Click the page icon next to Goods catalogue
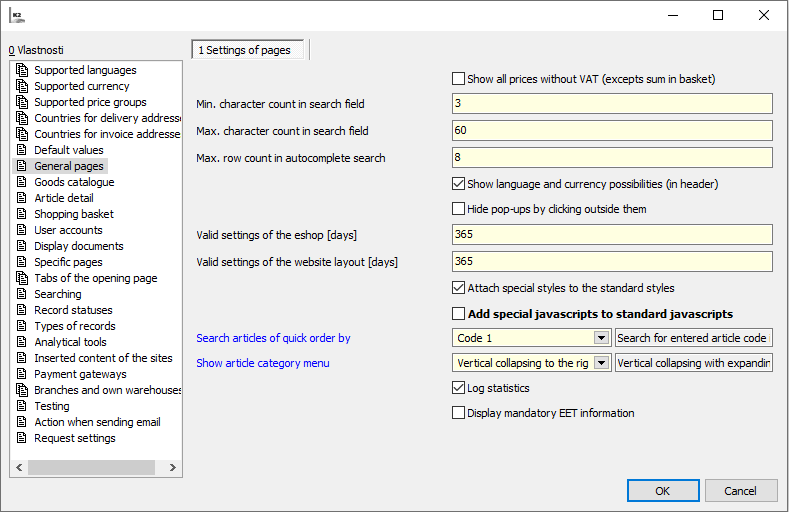 click(22, 182)
